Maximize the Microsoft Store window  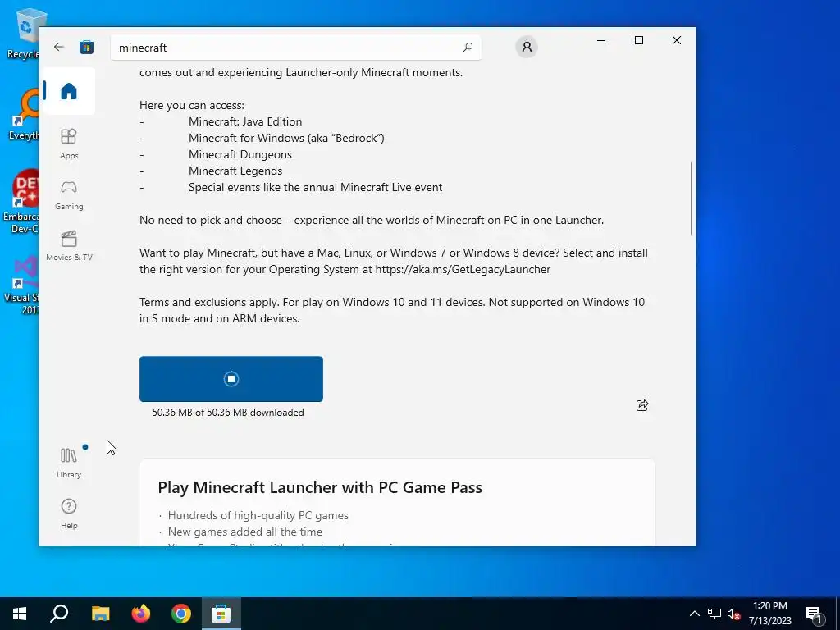[638, 41]
